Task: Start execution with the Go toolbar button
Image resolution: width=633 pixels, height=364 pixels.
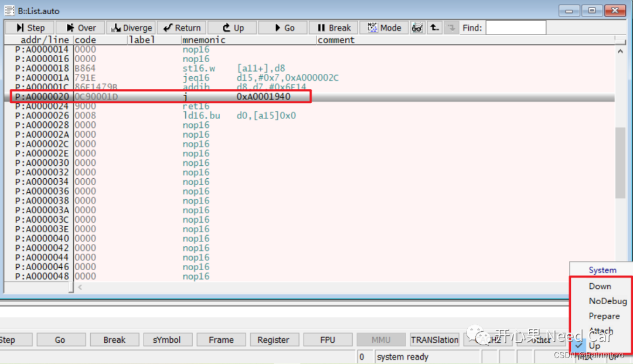Action: (x=283, y=28)
